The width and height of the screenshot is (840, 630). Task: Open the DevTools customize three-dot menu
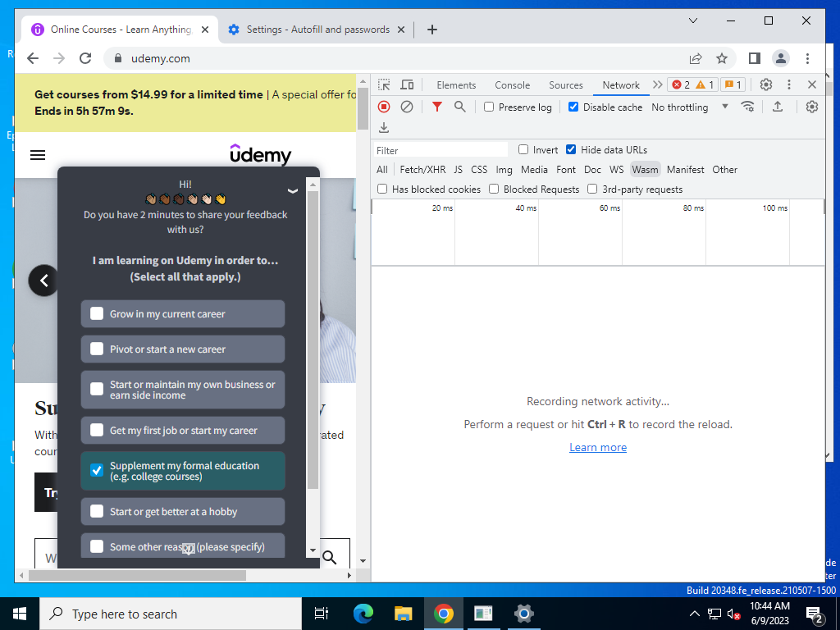[788, 84]
